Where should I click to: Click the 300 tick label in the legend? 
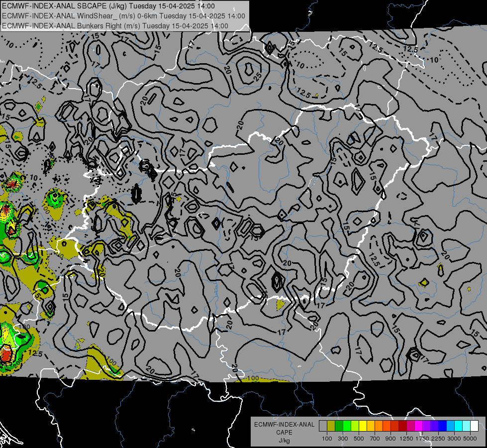tap(343, 439)
